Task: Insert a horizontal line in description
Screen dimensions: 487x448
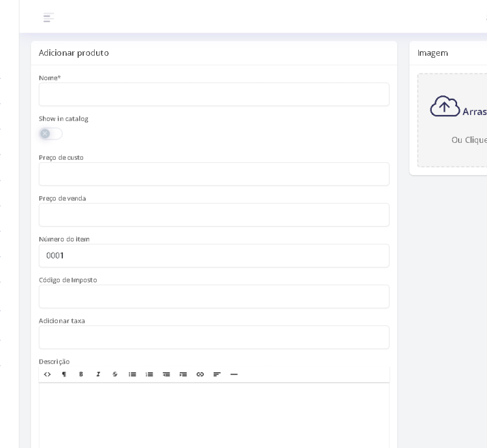Action: 234,375
